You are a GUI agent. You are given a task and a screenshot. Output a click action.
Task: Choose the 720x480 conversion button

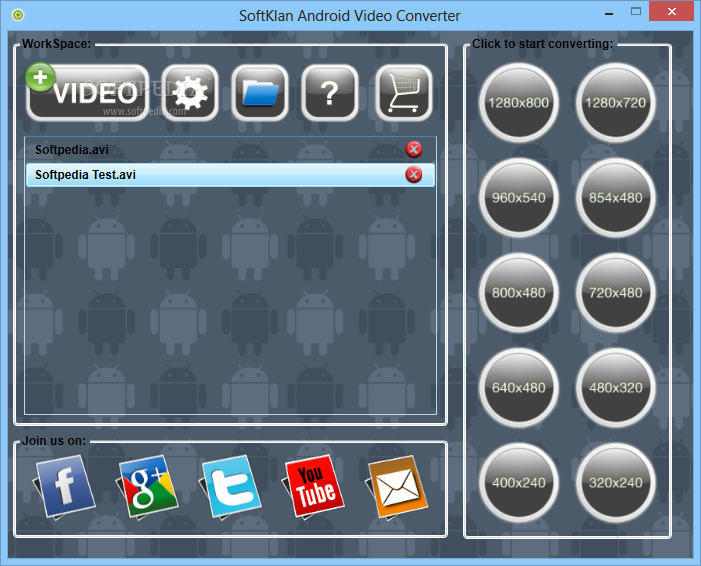coord(616,293)
